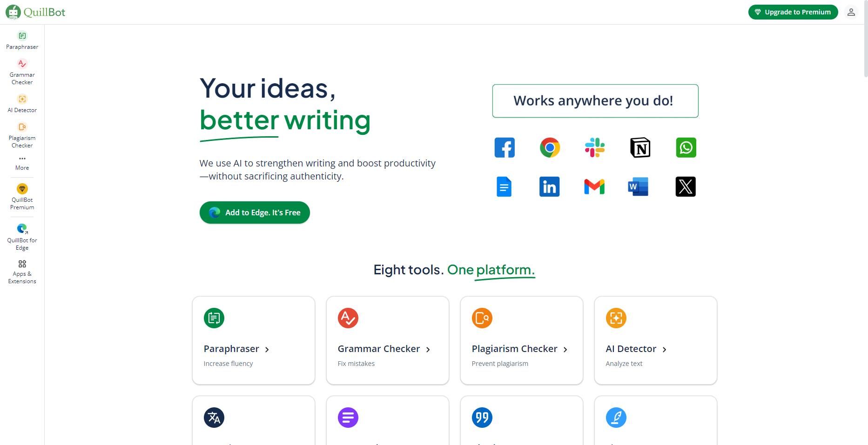Screen dimensions: 868x445
Task: Click the Slack app icon
Action: click(594, 147)
